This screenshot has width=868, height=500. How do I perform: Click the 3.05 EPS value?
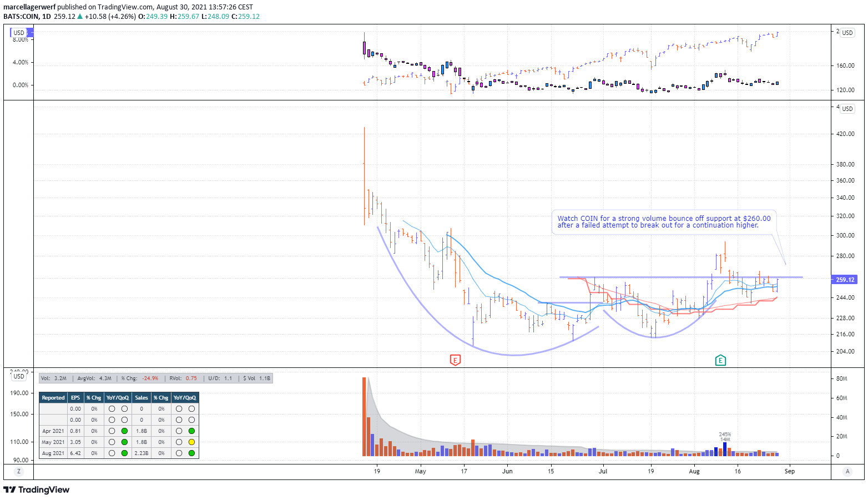(75, 442)
